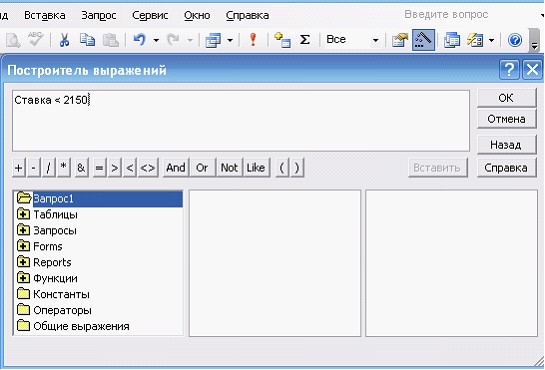Insert the And operator
This screenshot has height=370, width=545.
click(176, 168)
